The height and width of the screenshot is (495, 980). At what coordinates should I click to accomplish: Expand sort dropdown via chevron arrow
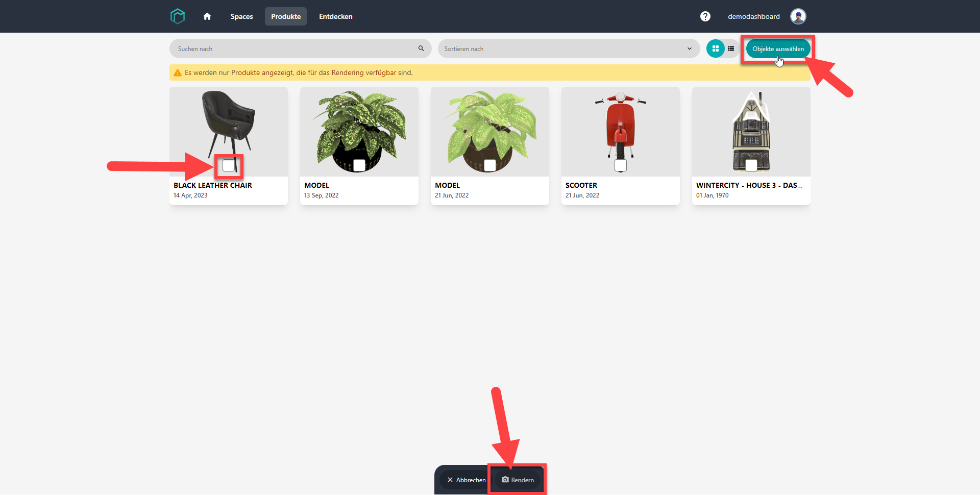click(x=690, y=48)
